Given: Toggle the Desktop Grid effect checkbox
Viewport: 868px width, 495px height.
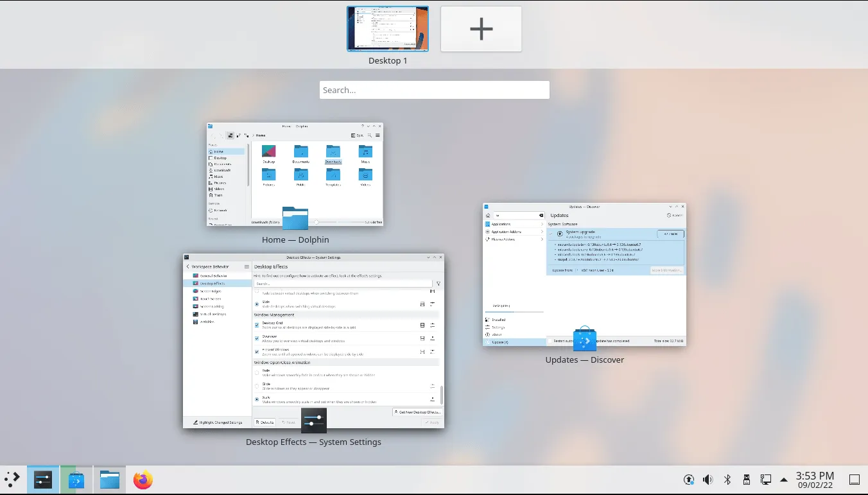Looking at the screenshot, I should (x=257, y=325).
